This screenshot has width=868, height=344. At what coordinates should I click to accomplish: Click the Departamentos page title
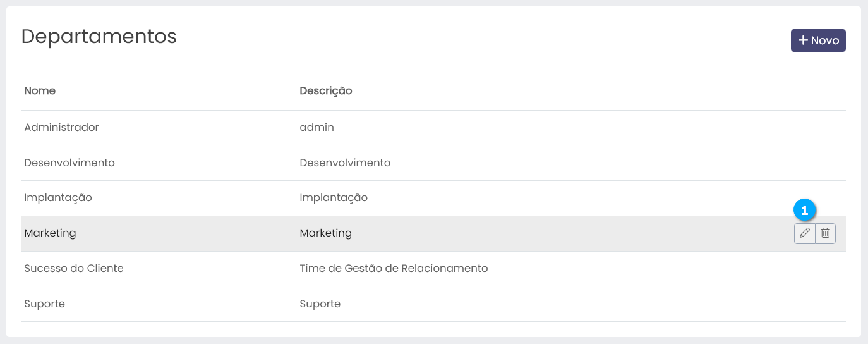[x=99, y=37]
